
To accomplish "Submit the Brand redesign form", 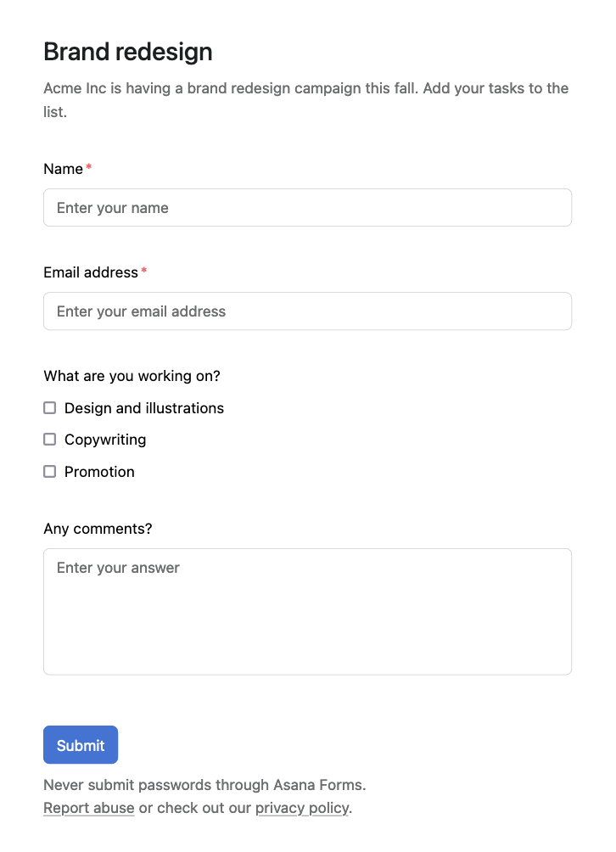I will point(81,745).
